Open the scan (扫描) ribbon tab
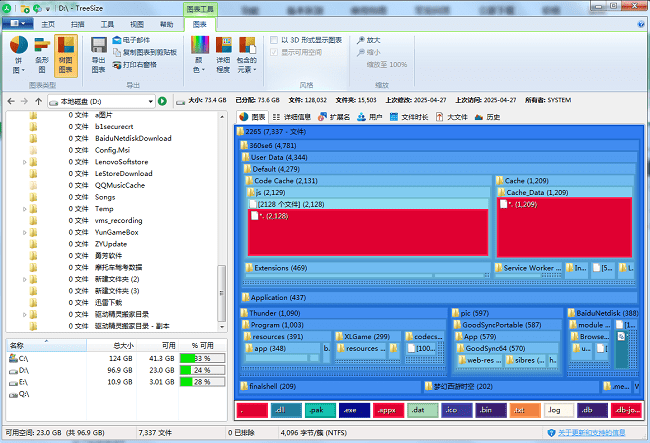650x443 pixels. point(78,23)
